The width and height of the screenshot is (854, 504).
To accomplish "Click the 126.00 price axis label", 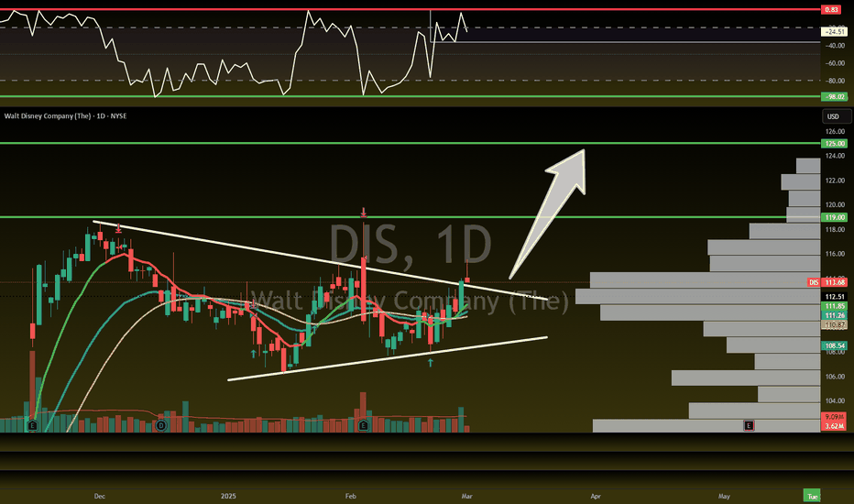I will (x=835, y=131).
